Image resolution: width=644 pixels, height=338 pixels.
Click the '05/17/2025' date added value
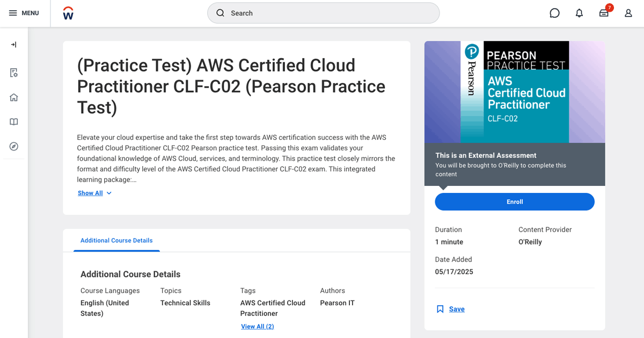[x=454, y=272]
